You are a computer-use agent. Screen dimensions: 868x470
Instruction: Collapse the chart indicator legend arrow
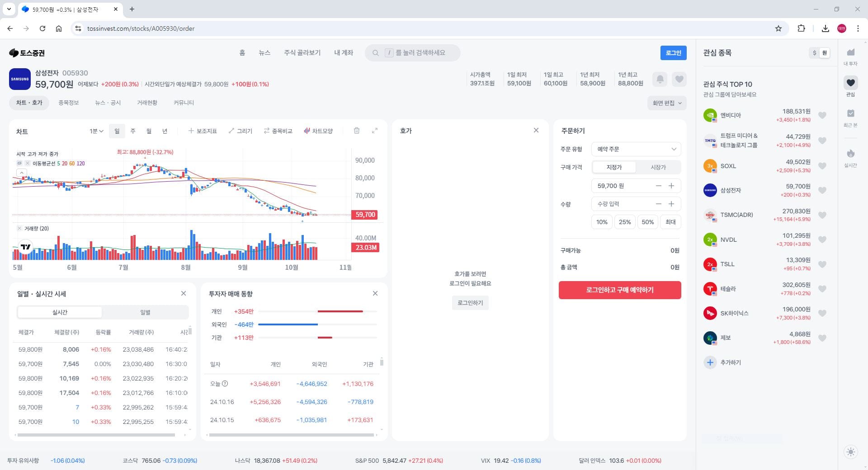click(21, 173)
